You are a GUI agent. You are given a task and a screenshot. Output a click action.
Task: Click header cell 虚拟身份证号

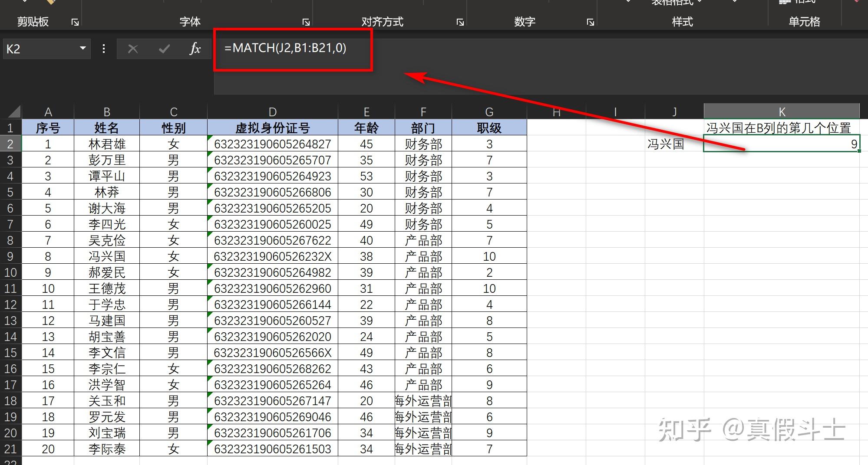click(273, 128)
